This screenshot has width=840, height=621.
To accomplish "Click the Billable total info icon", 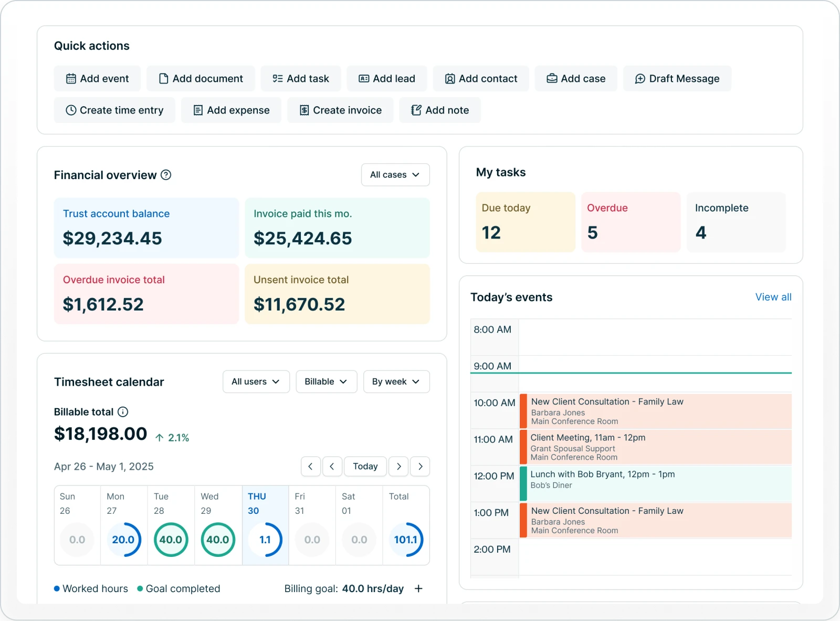I will (x=123, y=412).
